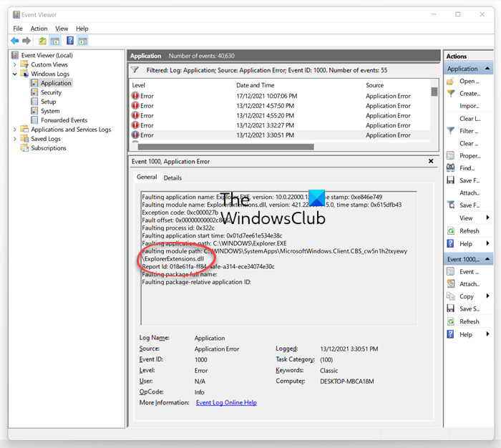Click the filter funnel icon beside Filtered text
This screenshot has height=448, width=501.
tap(135, 69)
